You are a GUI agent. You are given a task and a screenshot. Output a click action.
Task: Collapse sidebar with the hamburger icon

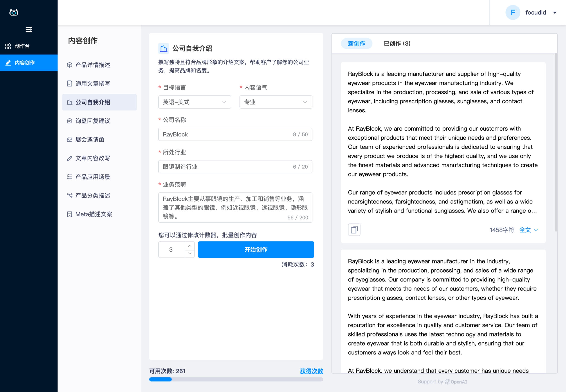[x=29, y=30]
